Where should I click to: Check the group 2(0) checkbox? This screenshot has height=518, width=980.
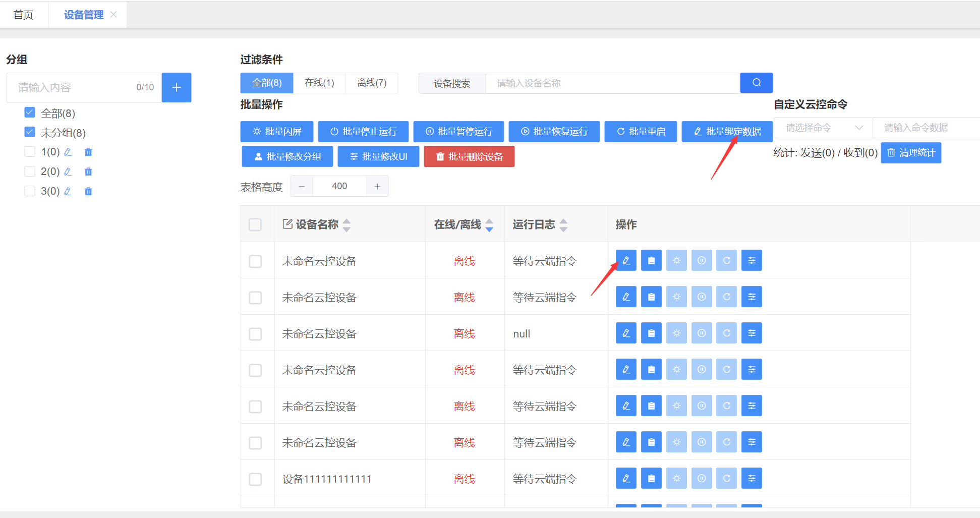(30, 171)
